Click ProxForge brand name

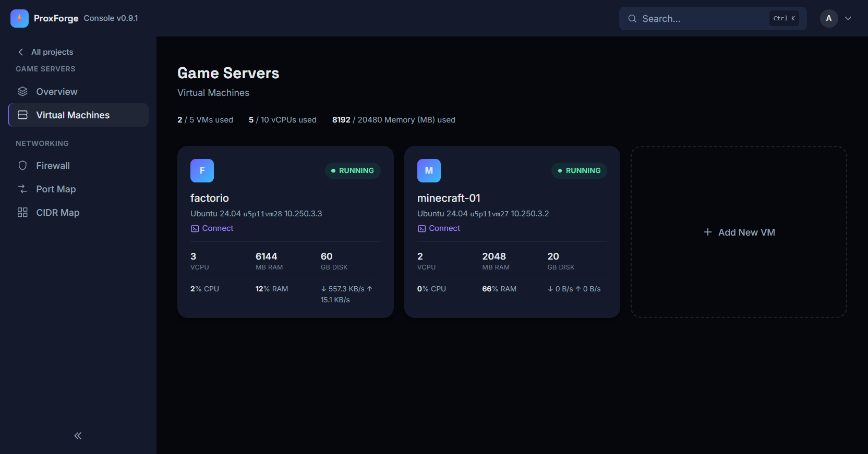[x=56, y=18]
